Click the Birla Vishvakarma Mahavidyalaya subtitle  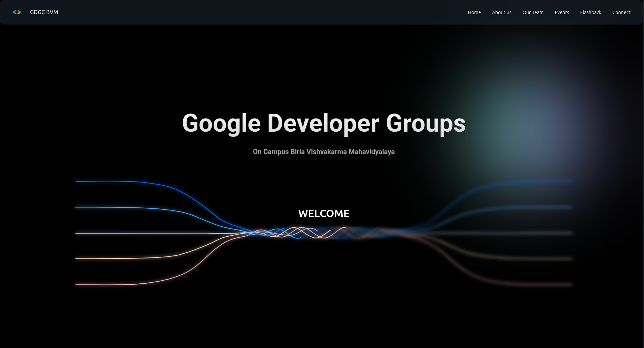324,152
